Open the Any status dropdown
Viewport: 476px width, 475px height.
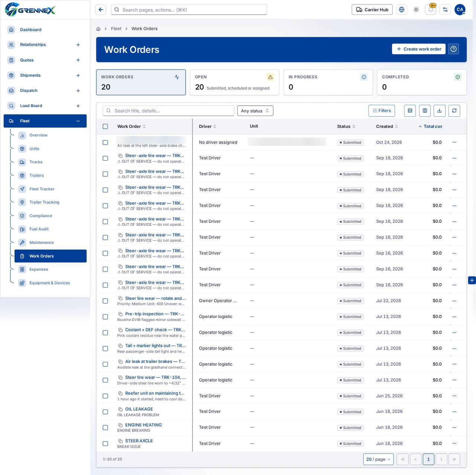pos(255,110)
